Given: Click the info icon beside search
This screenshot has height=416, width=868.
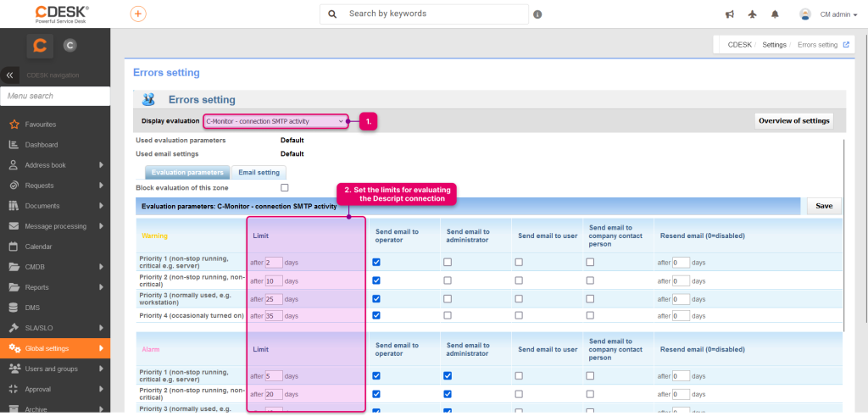Looking at the screenshot, I should coord(537,15).
